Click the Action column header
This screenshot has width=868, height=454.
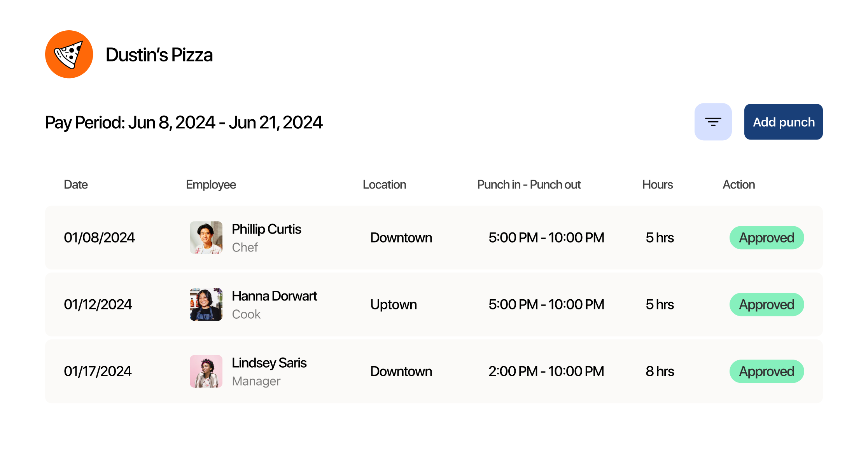(738, 185)
